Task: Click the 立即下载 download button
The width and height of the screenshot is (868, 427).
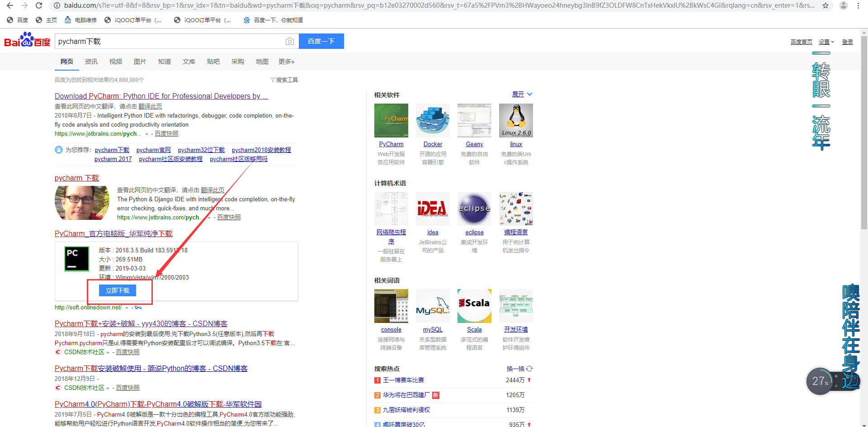Action: [x=118, y=290]
